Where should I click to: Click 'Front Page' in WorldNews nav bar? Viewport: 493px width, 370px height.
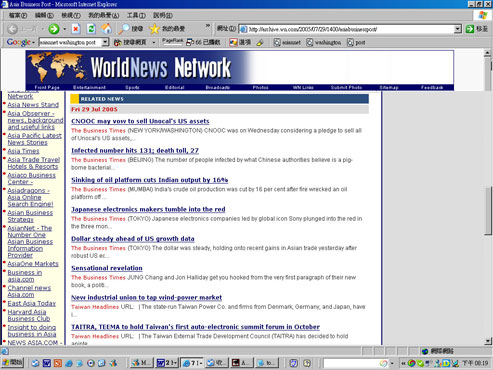point(47,87)
